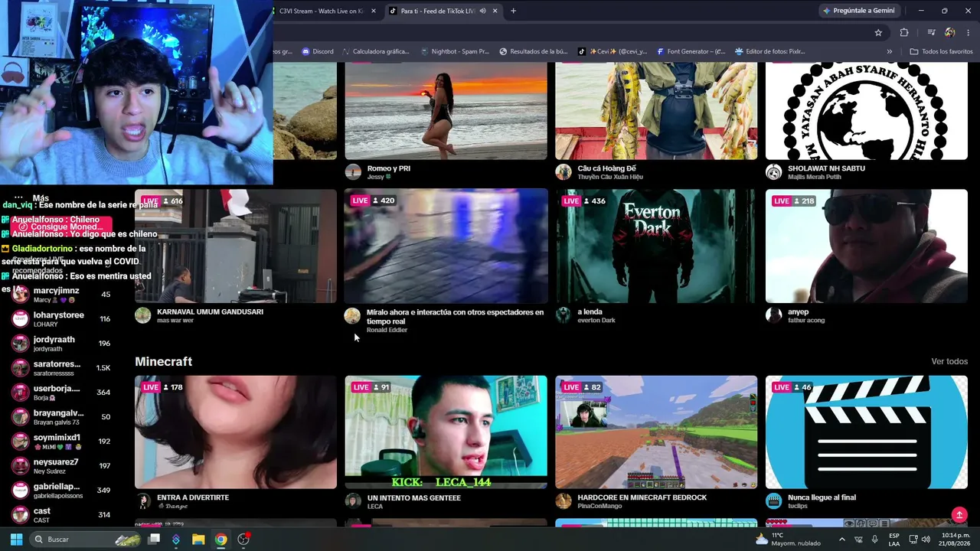Click the Ver todos link for Minecraft
The width and height of the screenshot is (980, 551).
[949, 361]
